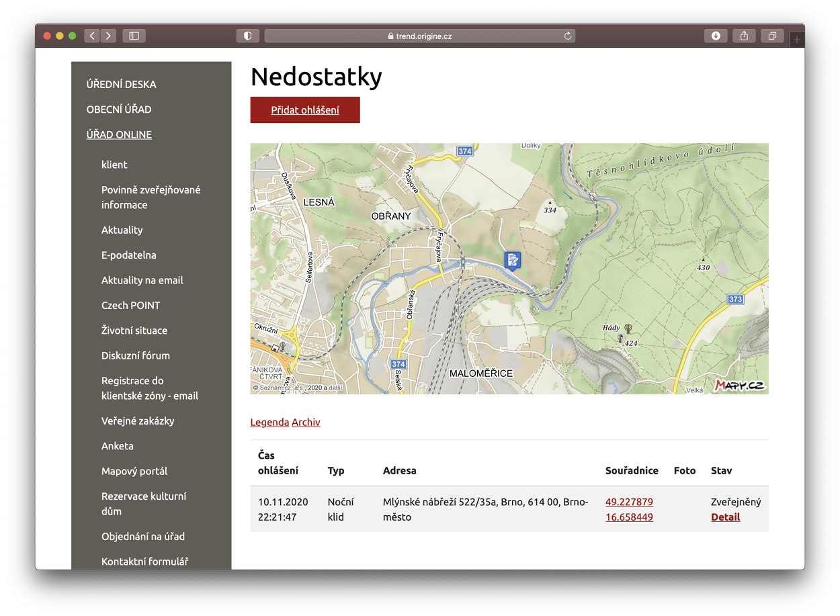Open the Safari downloads button

[x=716, y=36]
